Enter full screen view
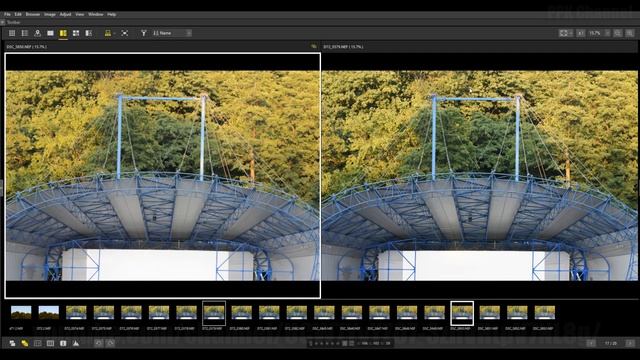The image size is (640, 360). tap(124, 33)
